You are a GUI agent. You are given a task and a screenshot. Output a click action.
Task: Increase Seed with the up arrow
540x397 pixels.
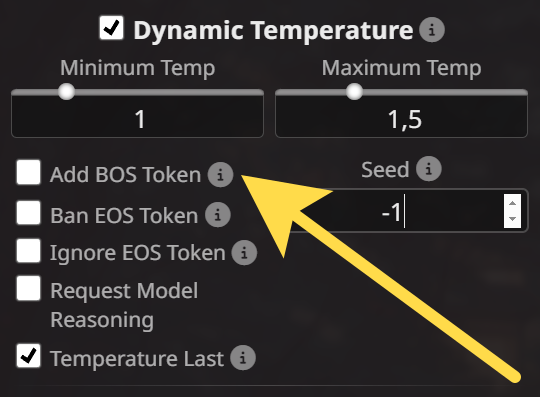(512, 203)
